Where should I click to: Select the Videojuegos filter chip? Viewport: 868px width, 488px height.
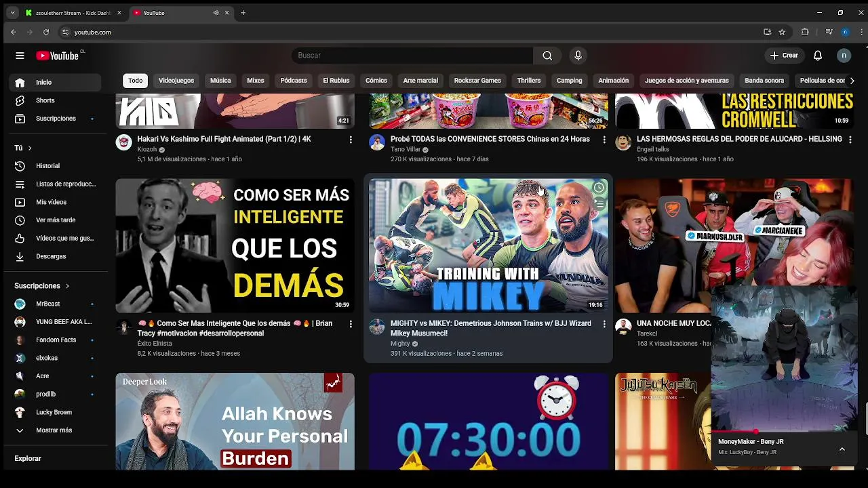(x=176, y=81)
